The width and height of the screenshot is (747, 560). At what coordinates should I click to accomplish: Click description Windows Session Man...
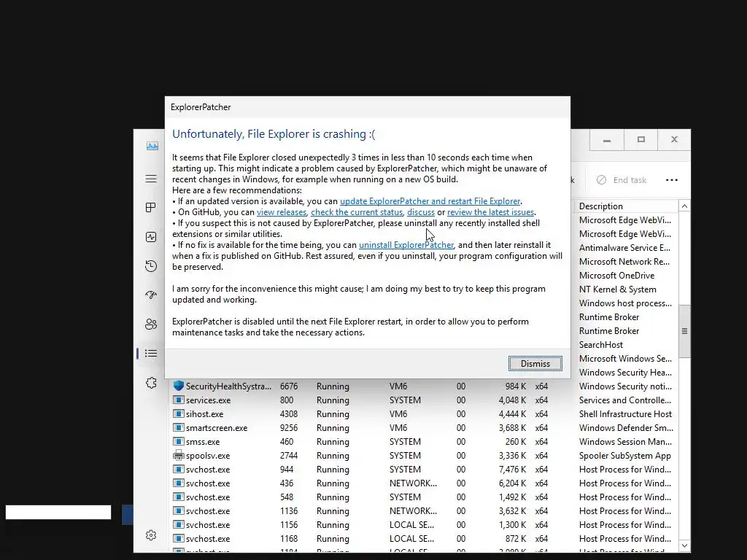pos(625,441)
